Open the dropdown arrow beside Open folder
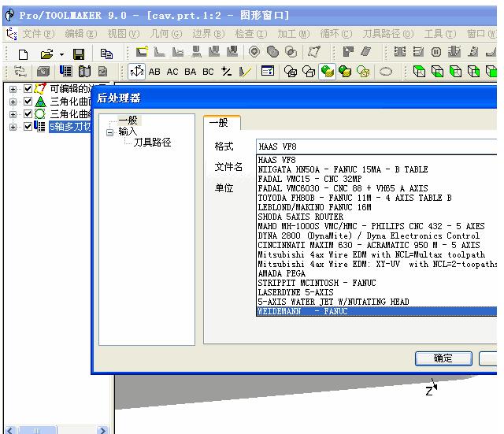Viewport: 504px width, 434px height. click(61, 54)
